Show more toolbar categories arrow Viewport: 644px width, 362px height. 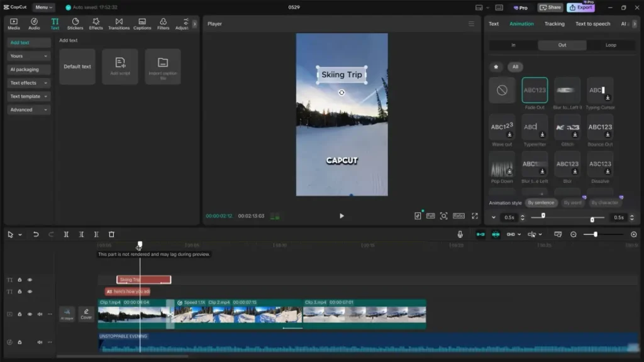click(195, 24)
